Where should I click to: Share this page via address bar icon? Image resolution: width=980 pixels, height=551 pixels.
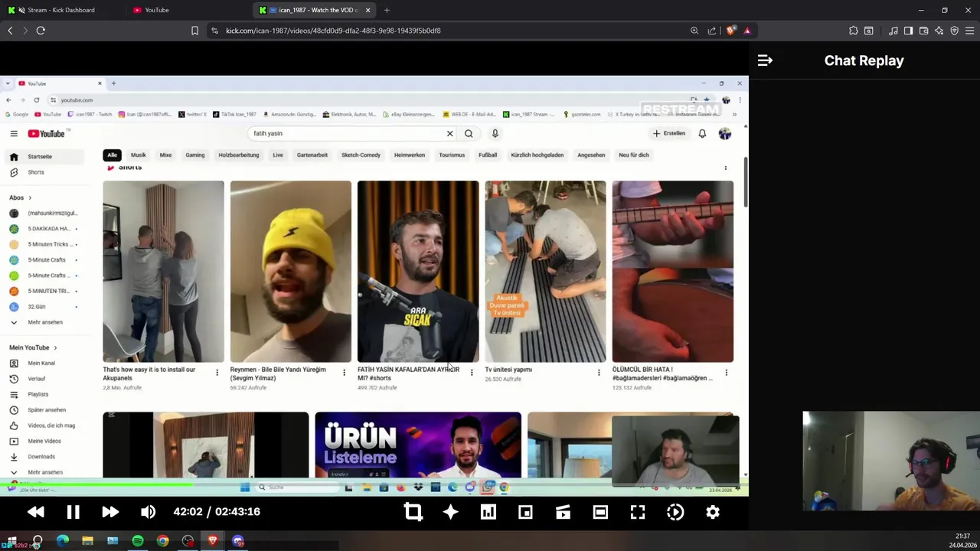(x=712, y=31)
